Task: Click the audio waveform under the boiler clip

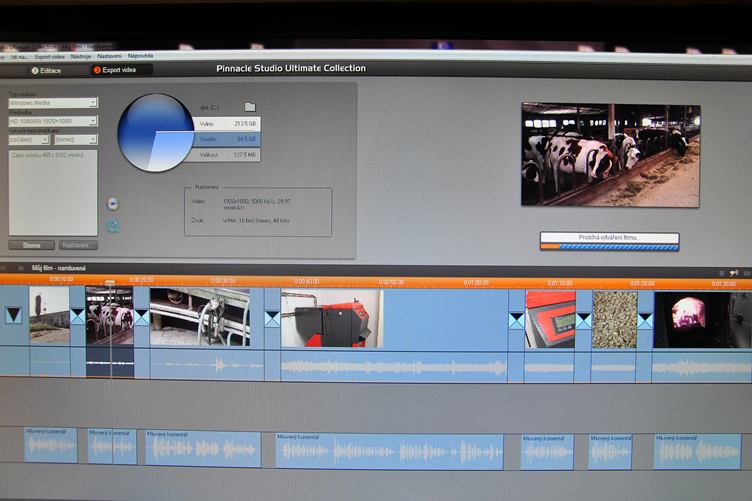Action: click(x=393, y=368)
